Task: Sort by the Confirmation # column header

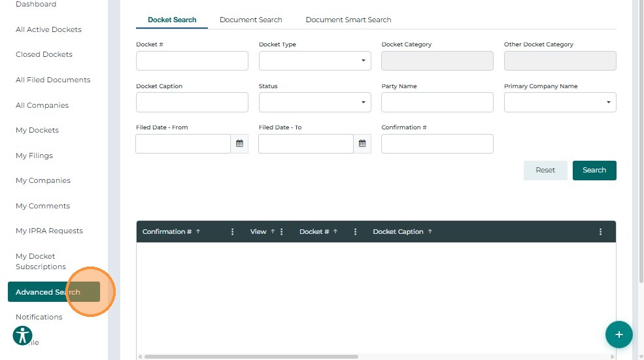Action: pyautogui.click(x=167, y=232)
